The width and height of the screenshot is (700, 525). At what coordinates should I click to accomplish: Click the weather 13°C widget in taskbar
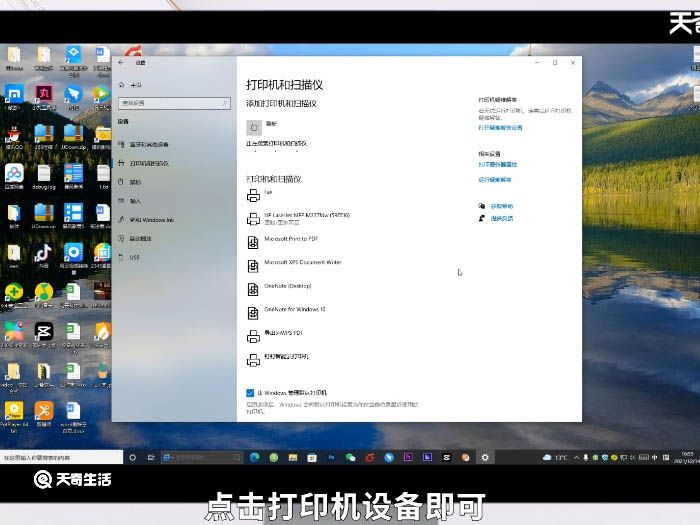[555, 458]
